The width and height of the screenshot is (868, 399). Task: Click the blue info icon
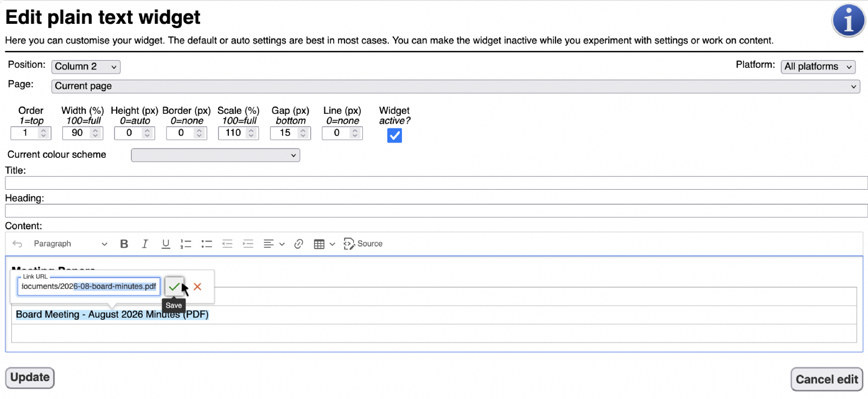click(x=848, y=21)
